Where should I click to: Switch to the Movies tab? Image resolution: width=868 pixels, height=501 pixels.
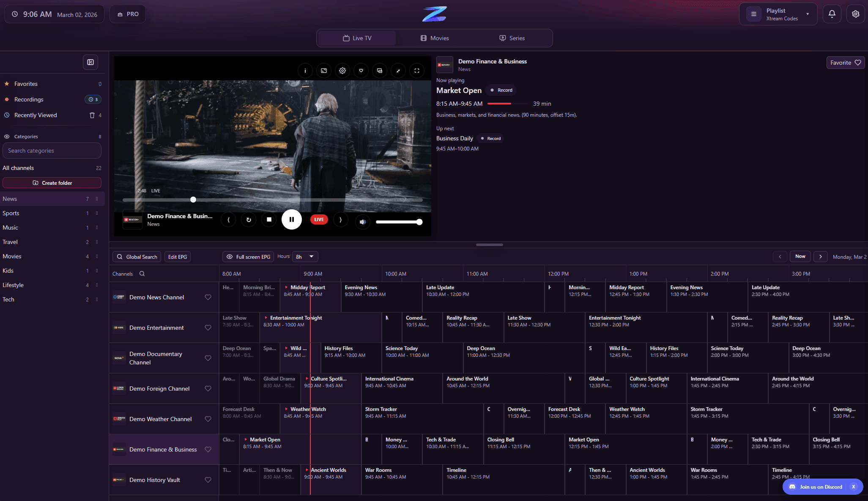coord(435,38)
